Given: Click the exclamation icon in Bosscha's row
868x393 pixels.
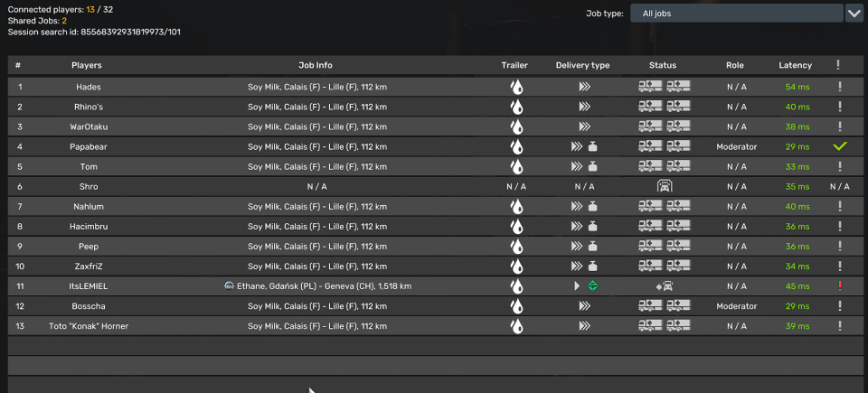Looking at the screenshot, I should coord(839,306).
